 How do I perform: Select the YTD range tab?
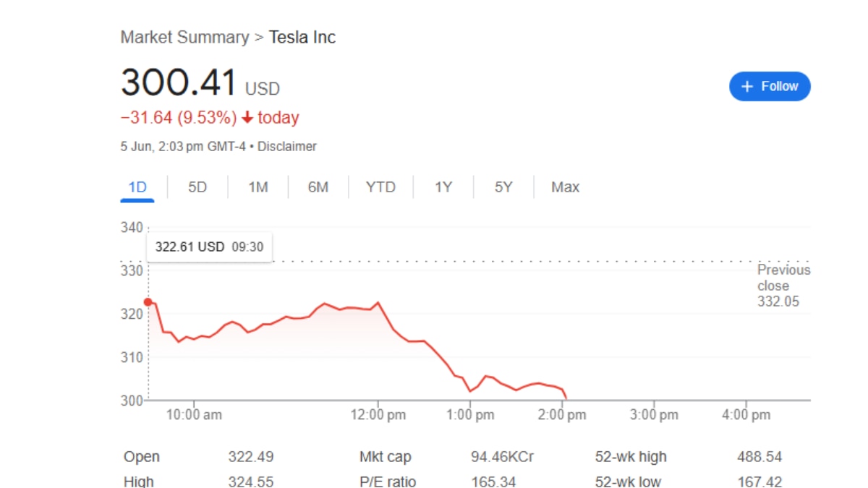(380, 187)
